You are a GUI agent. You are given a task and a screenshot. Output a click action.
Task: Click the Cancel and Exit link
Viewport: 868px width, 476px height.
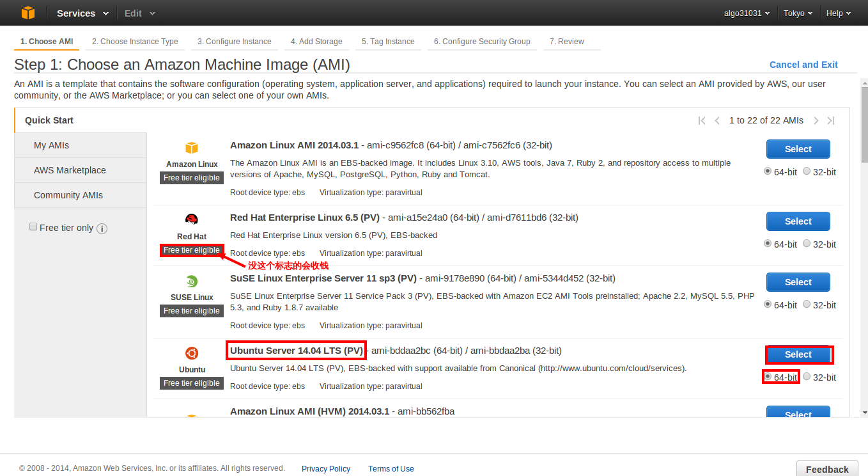(803, 65)
